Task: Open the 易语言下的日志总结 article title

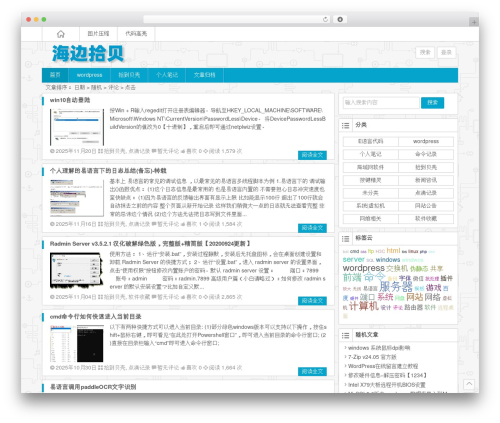Action: [108, 171]
